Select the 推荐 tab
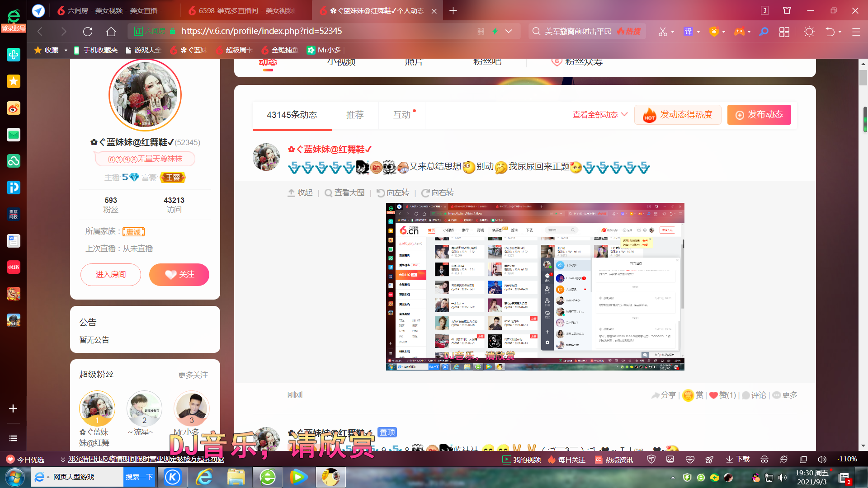 click(355, 115)
